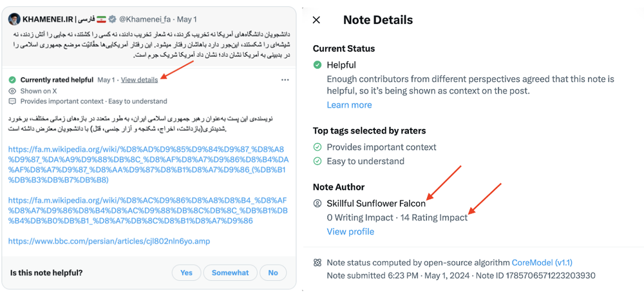Close the Note Details panel

pos(316,20)
